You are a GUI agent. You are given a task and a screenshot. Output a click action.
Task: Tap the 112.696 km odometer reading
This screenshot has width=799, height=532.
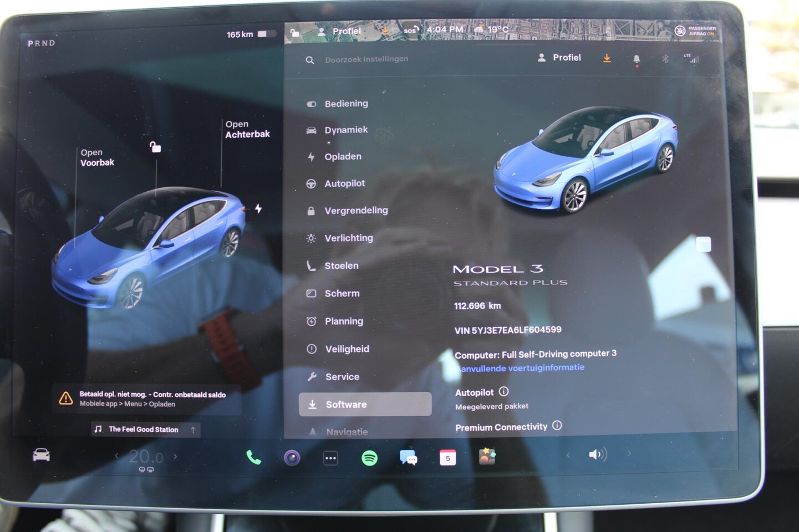(x=477, y=306)
